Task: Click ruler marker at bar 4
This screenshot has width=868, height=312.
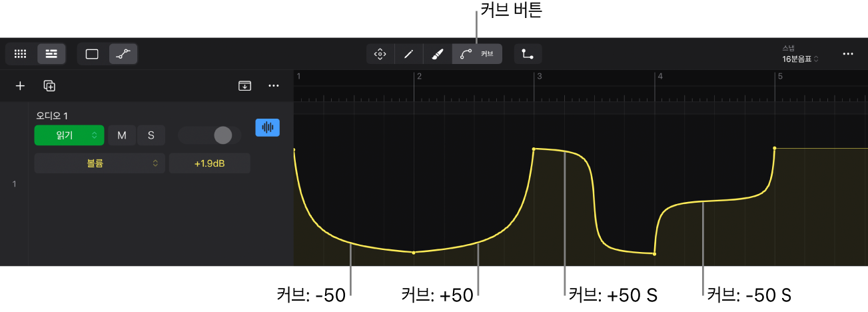Action: point(659,77)
